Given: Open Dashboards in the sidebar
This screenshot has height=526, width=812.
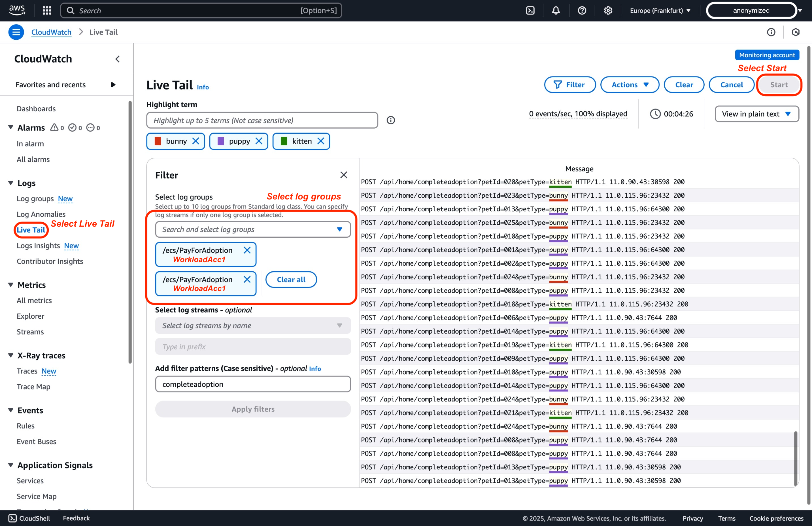Looking at the screenshot, I should coord(36,109).
